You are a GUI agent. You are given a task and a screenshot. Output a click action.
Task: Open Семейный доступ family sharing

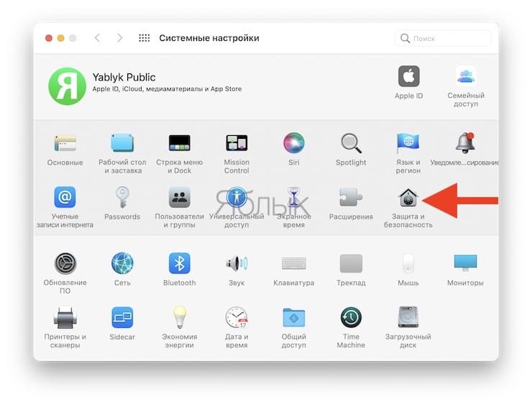coord(466,76)
